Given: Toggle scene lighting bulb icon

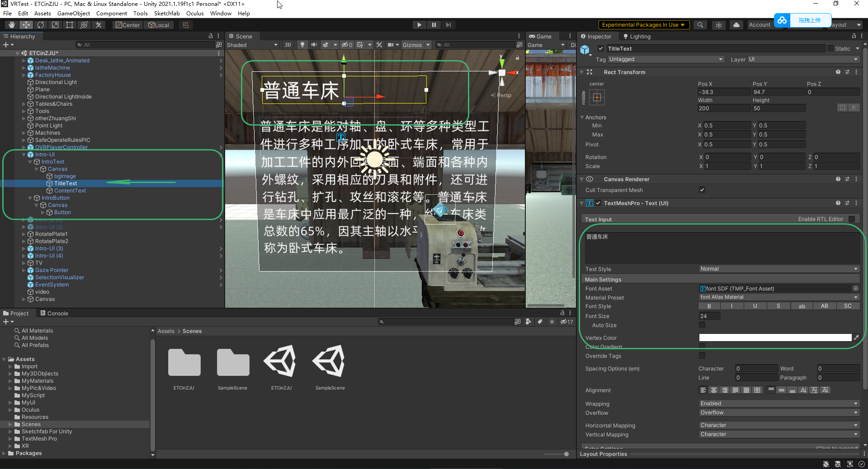Looking at the screenshot, I should (302, 45).
